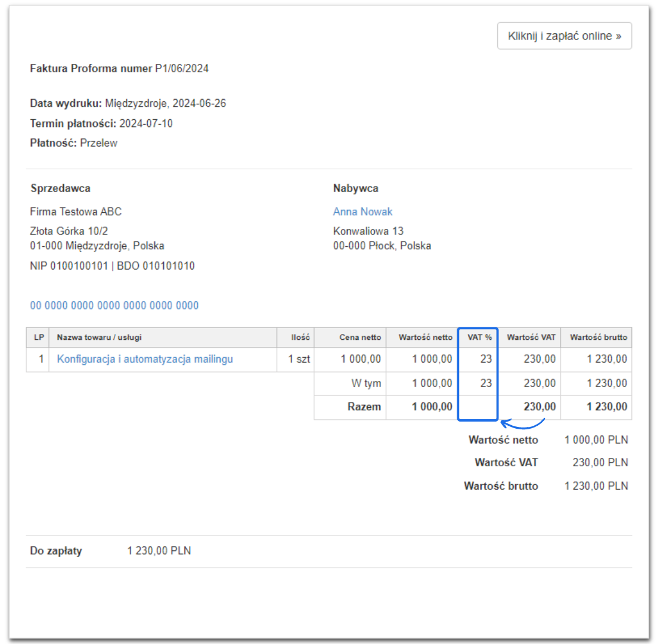Select the "Nazwa towaru / usługi" column header
This screenshot has width=660, height=644.
(x=99, y=338)
